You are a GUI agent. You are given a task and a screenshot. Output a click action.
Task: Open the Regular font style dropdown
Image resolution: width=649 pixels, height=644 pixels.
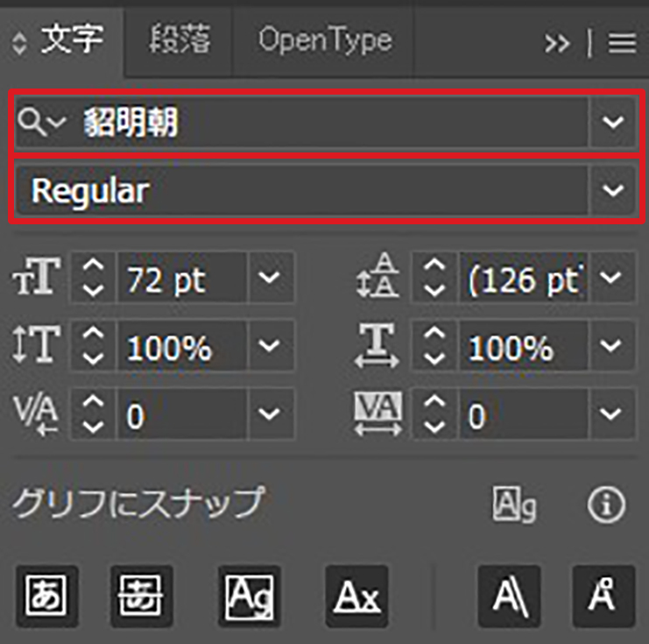pyautogui.click(x=613, y=189)
